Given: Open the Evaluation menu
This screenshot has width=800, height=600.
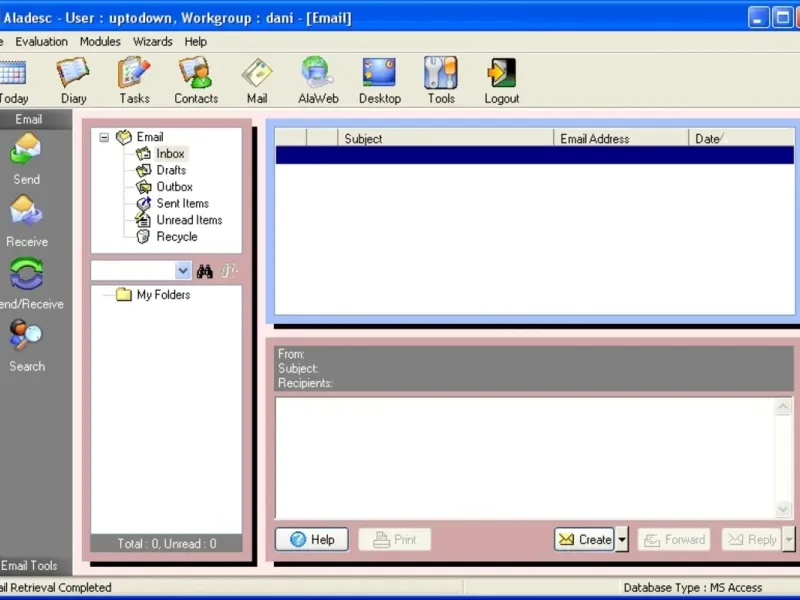Looking at the screenshot, I should coord(41,42).
